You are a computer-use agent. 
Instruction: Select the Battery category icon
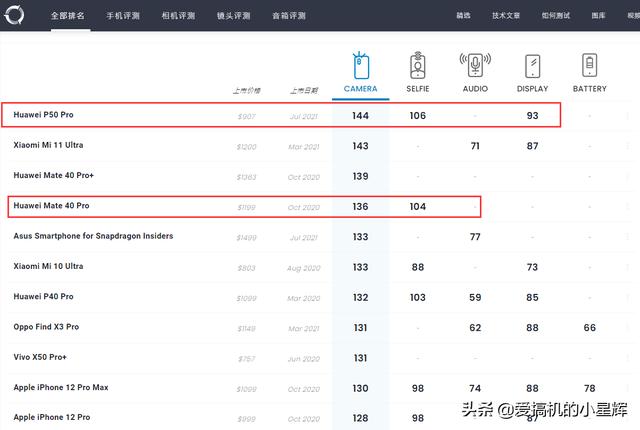[589, 65]
